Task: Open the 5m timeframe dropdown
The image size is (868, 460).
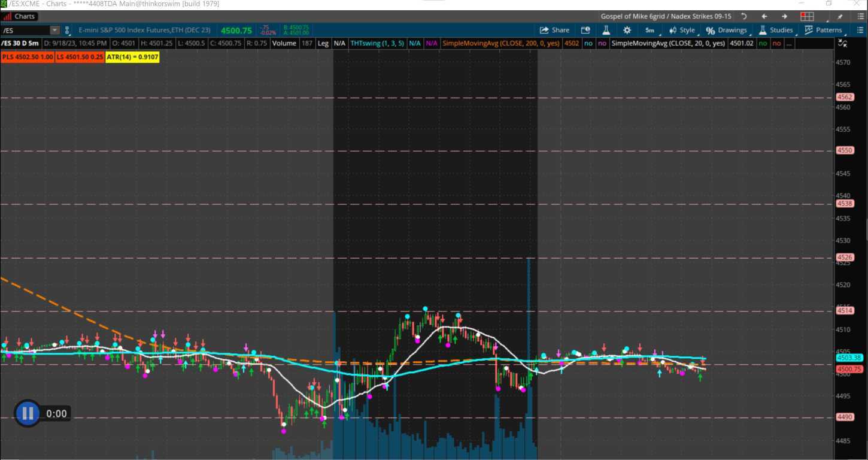Action: [x=650, y=30]
